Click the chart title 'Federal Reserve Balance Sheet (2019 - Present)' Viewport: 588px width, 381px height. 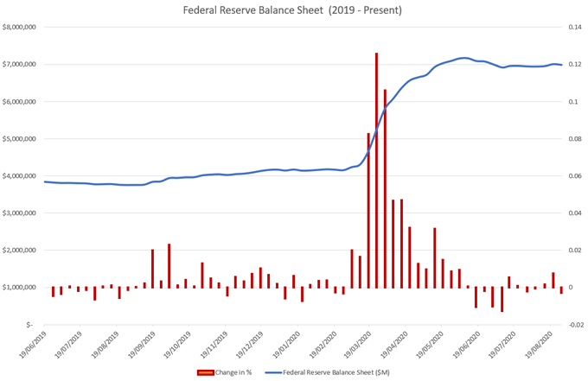292,10
